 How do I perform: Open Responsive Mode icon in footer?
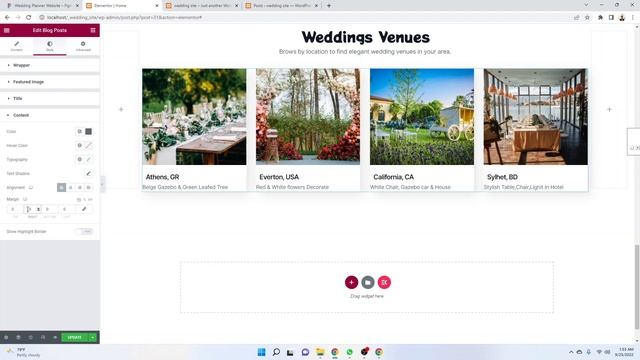tap(43, 338)
